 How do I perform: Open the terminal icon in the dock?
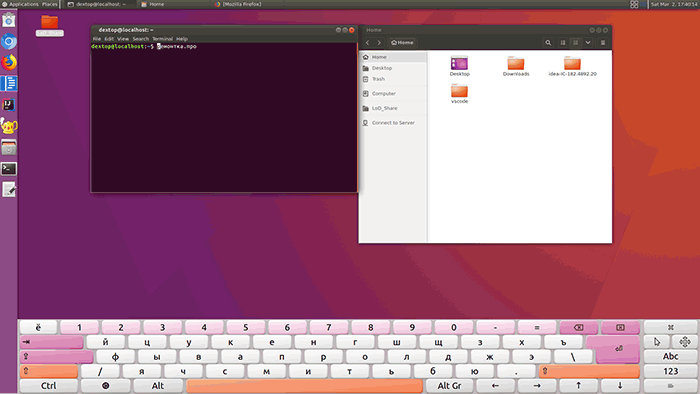click(x=8, y=169)
